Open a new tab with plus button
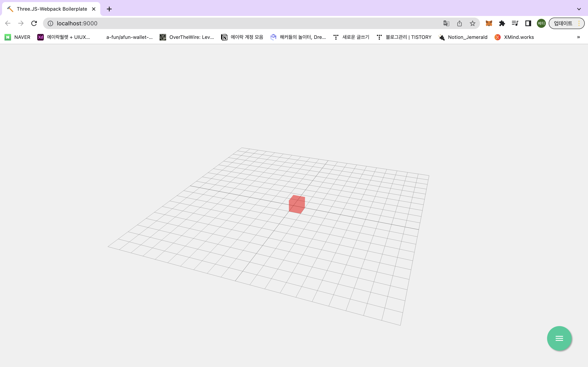588x367 pixels. (x=109, y=9)
